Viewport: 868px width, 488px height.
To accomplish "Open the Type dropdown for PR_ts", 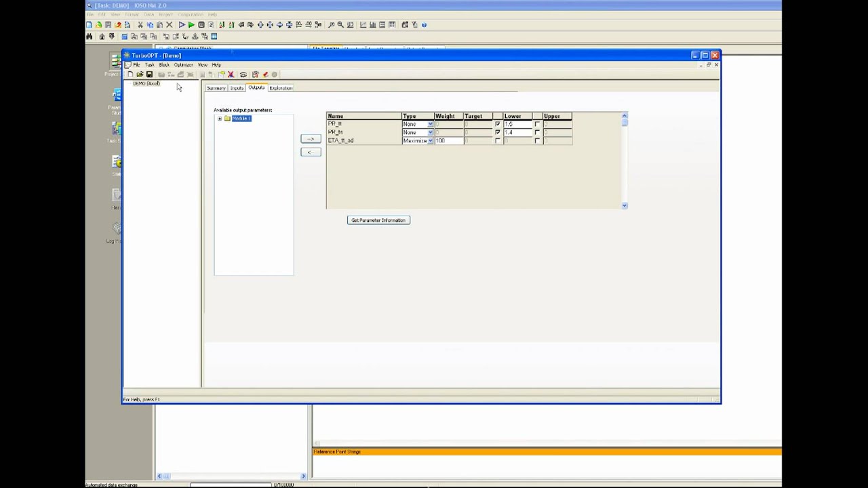I will pos(430,132).
